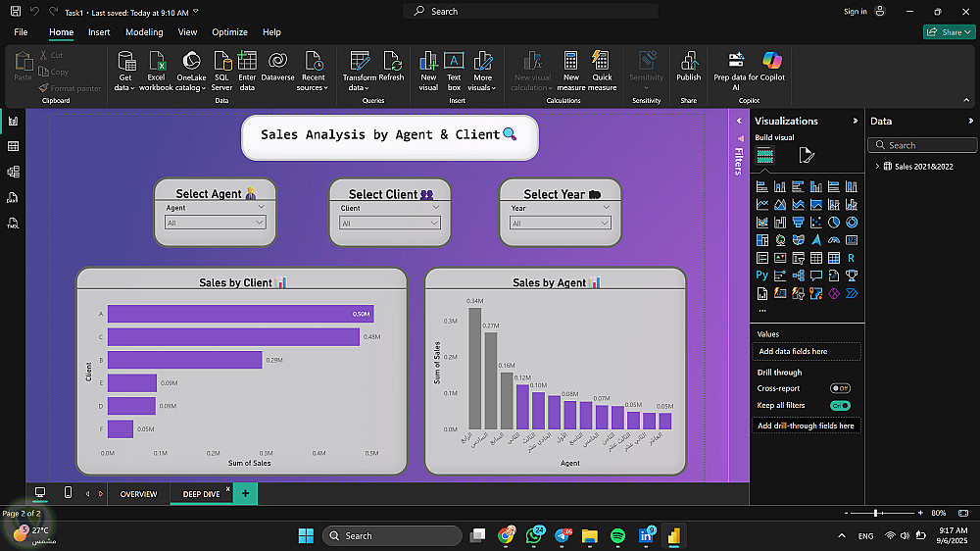Open the Help ribbon tab
980x551 pixels.
tap(271, 32)
